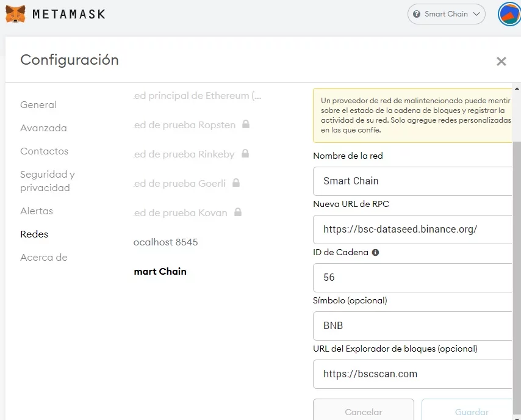Close the Configuración settings page

click(501, 61)
